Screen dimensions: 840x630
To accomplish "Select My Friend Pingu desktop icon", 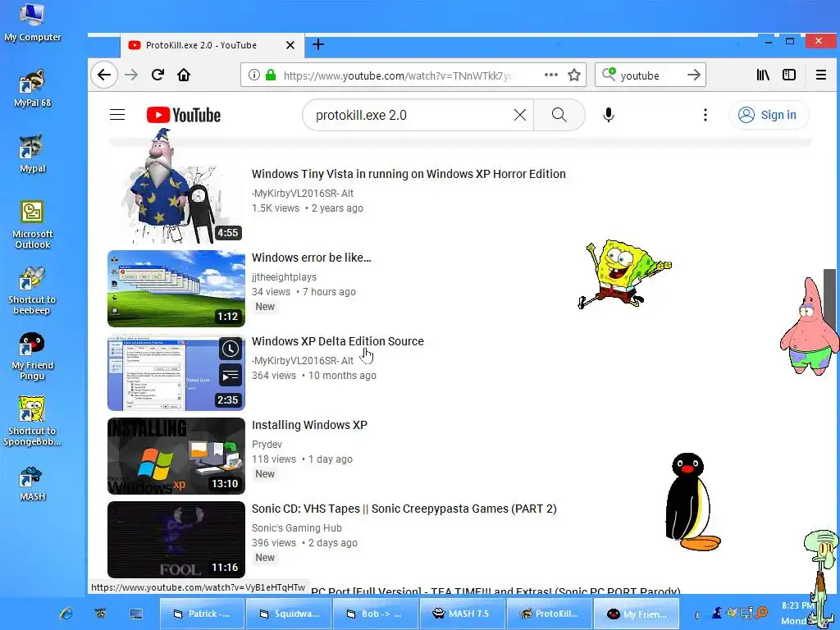I will (32, 356).
